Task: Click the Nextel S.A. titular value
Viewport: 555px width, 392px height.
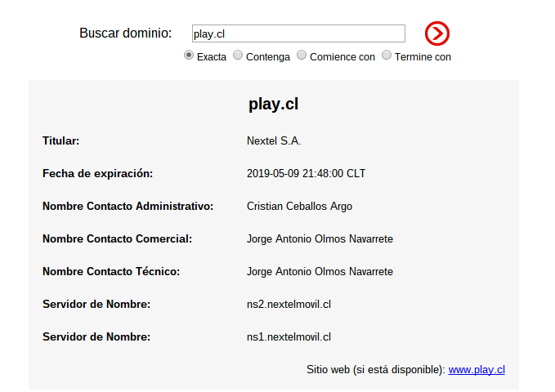Action: pyautogui.click(x=274, y=140)
